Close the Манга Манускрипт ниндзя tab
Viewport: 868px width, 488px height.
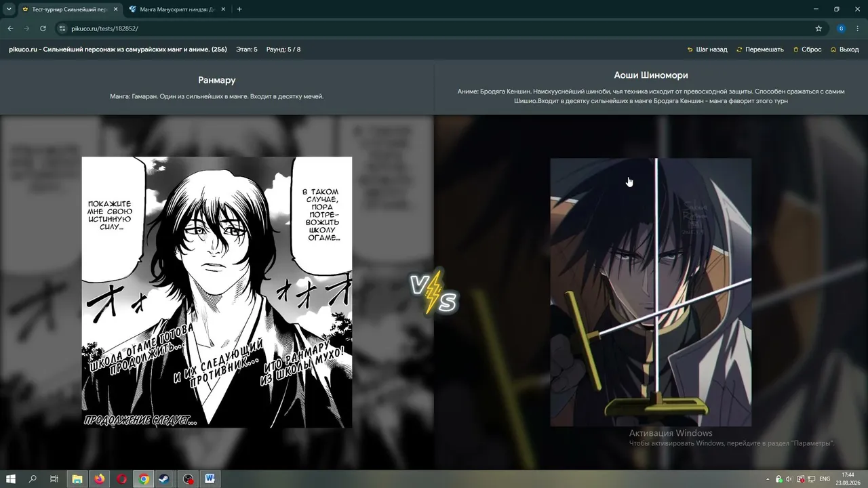point(223,9)
